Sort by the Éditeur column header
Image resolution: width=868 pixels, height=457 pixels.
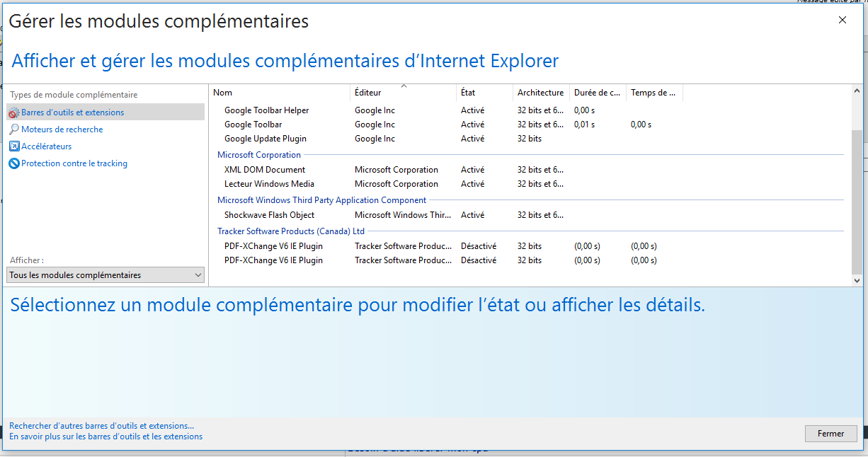click(x=403, y=93)
